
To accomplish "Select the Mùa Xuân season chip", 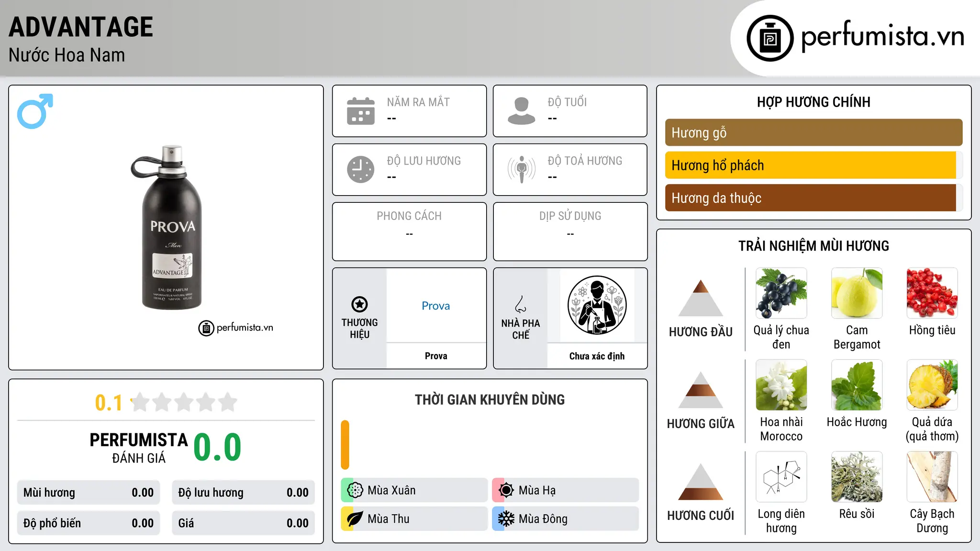I will 414,490.
